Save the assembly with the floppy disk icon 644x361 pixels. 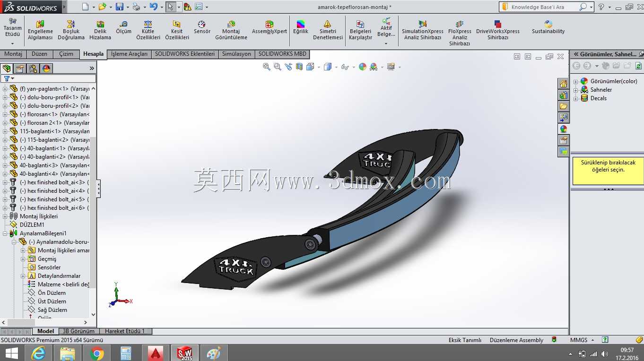tap(120, 7)
